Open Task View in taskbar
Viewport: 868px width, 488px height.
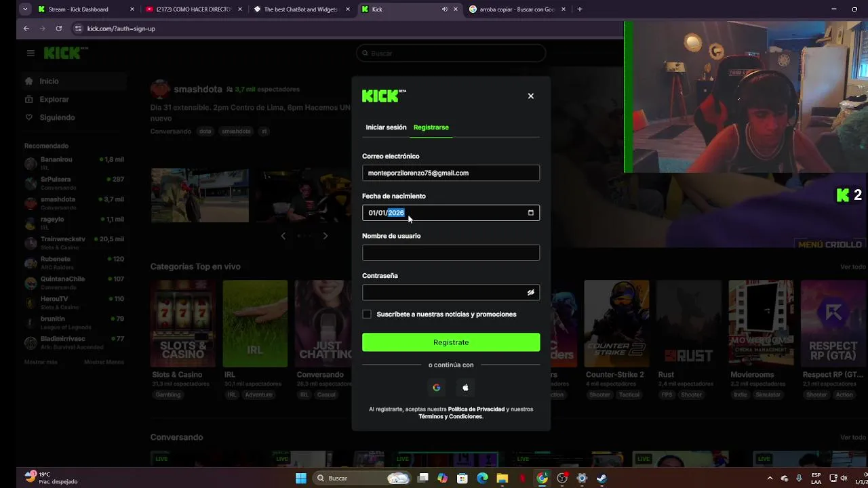pos(423,479)
